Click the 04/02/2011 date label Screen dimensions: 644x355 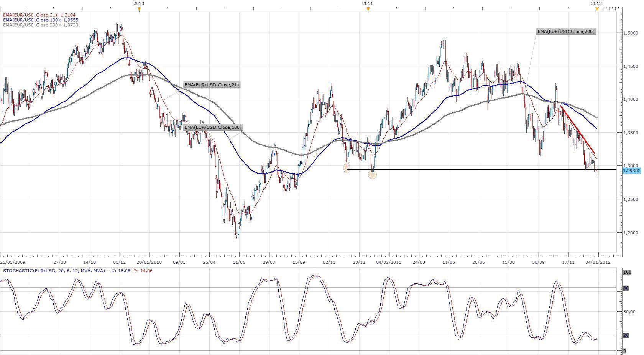click(x=389, y=262)
